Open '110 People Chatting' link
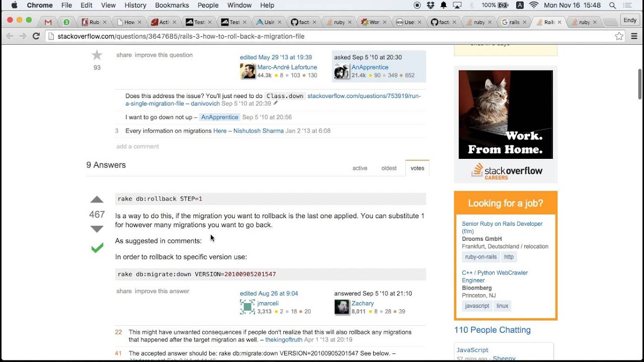 493,330
